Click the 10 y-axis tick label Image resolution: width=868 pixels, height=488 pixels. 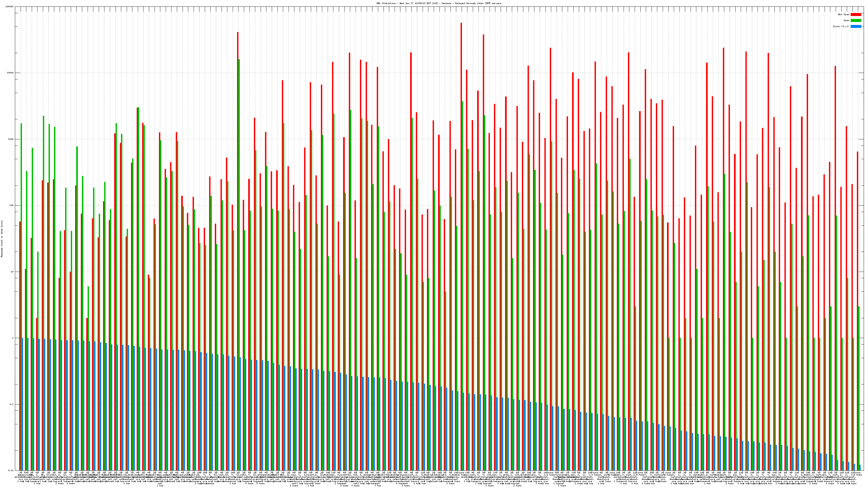pos(12,272)
